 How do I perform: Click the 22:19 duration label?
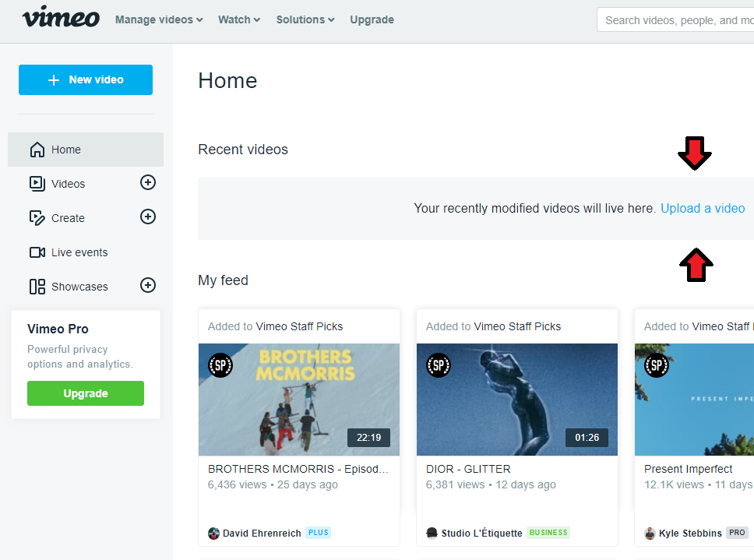point(369,438)
